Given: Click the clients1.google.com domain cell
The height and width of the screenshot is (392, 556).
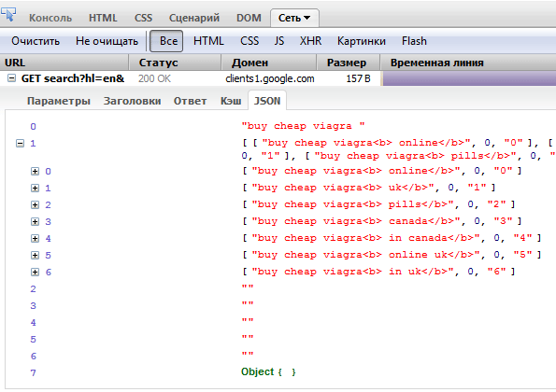Looking at the screenshot, I should coord(270,78).
